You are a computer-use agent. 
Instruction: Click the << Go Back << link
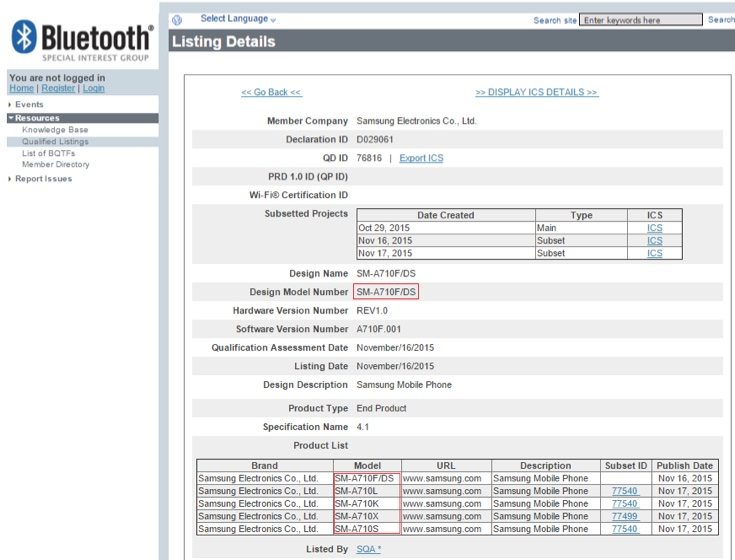click(x=271, y=92)
